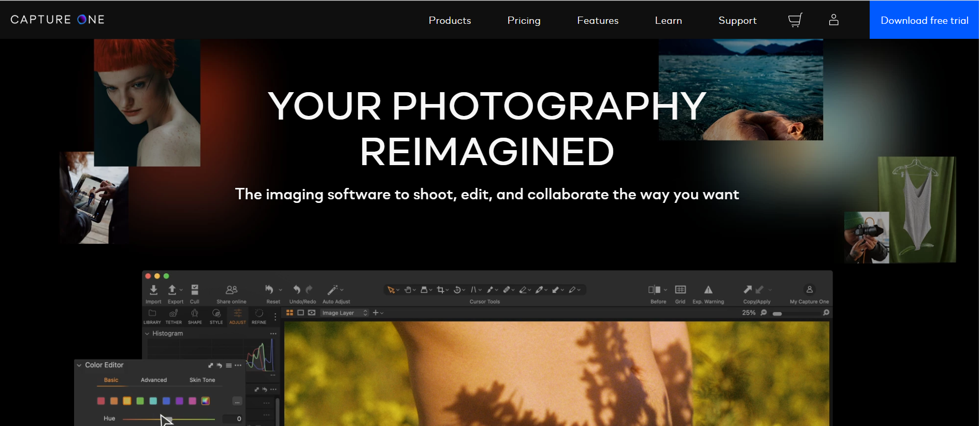Click the Export icon in toolbar
This screenshot has width=980, height=426.
(172, 290)
